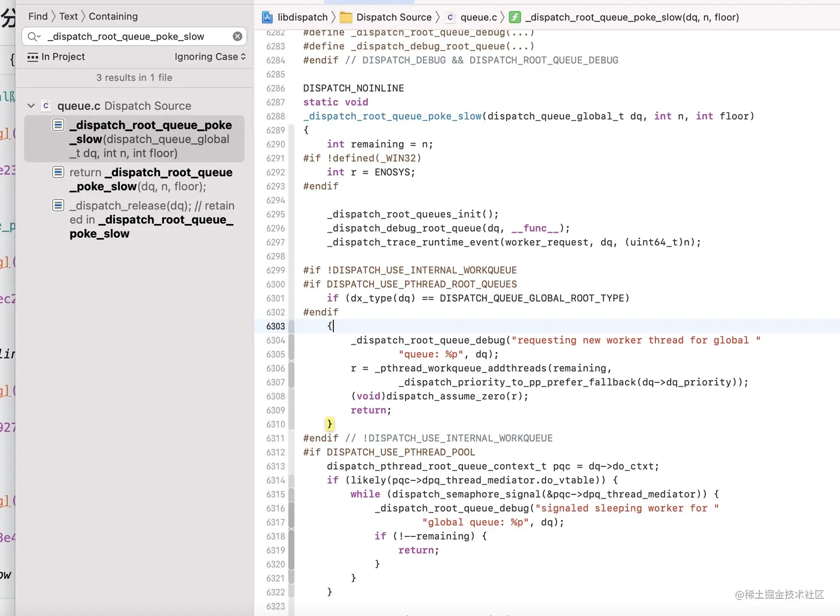840x616 pixels.
Task: Click '"global queue: %p"' string on line 6317
Action: (x=475, y=522)
